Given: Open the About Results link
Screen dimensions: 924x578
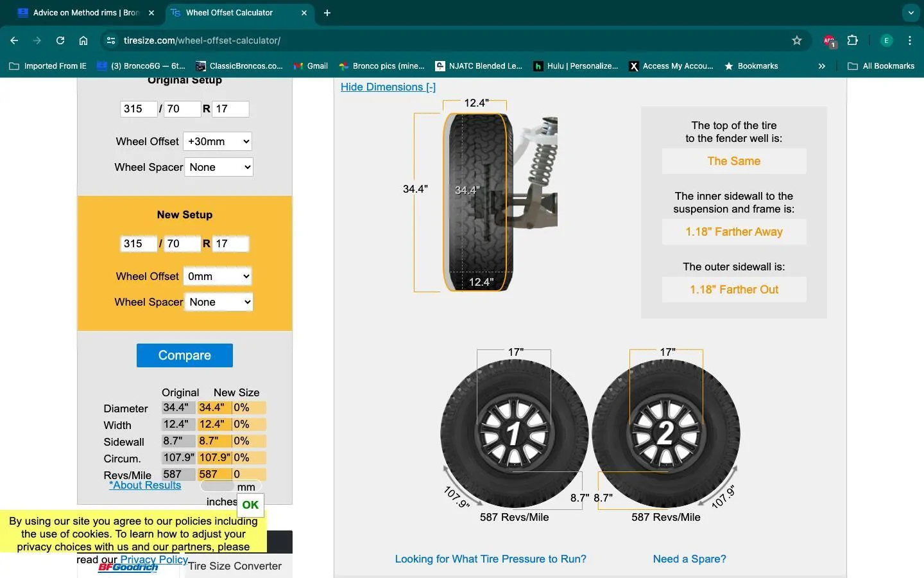Looking at the screenshot, I should point(145,485).
